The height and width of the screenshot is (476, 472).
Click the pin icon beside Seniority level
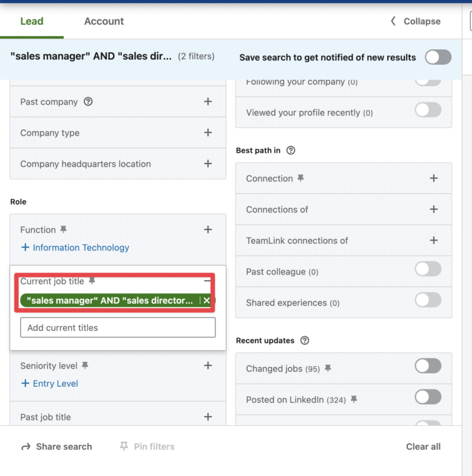(85, 365)
